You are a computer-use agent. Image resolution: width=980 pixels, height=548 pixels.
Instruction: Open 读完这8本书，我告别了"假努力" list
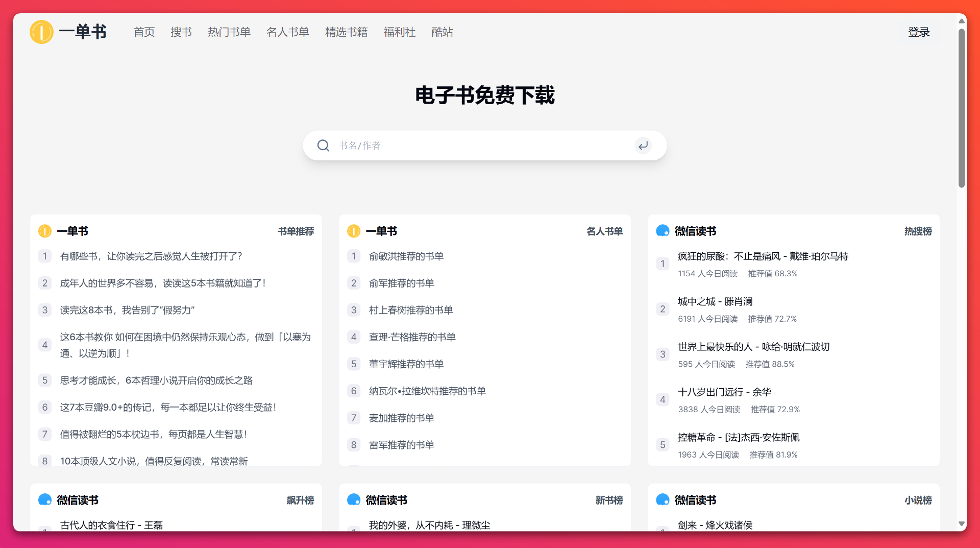tap(127, 310)
